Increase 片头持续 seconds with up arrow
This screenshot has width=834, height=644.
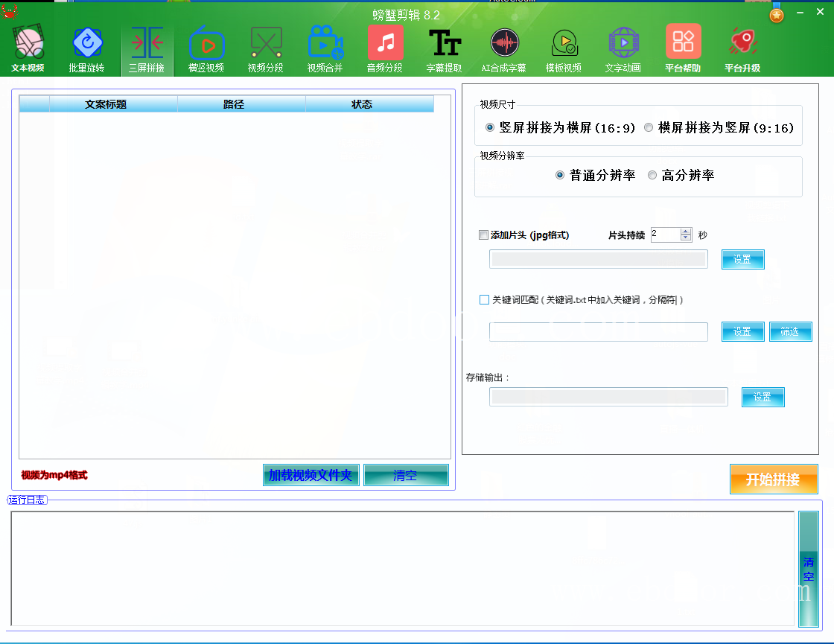(x=686, y=232)
